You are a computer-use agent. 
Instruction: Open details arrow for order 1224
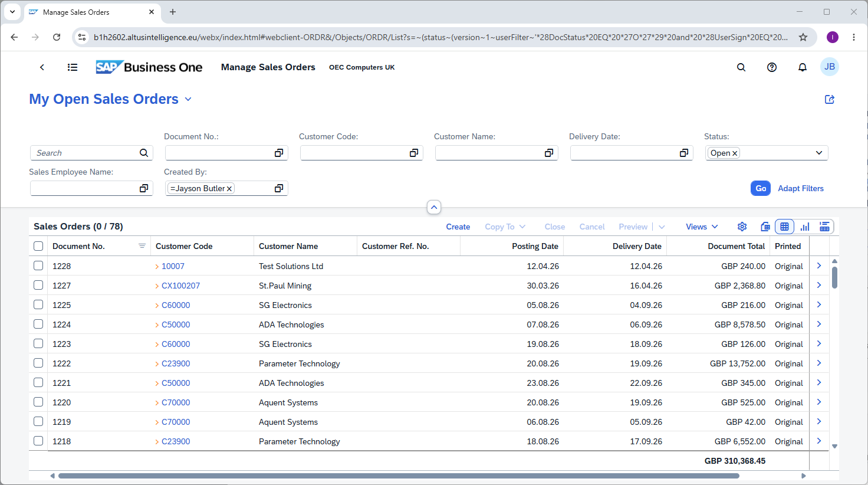point(819,324)
